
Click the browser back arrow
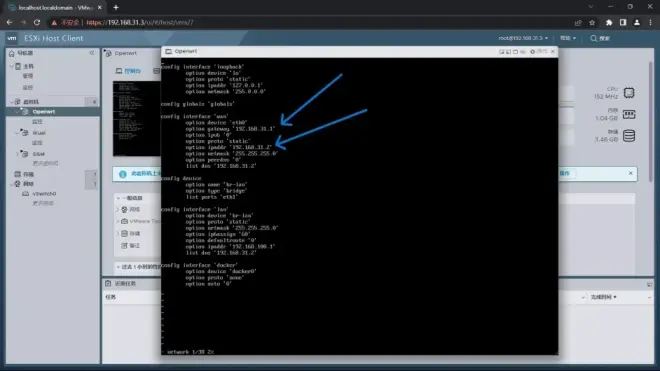[9, 22]
